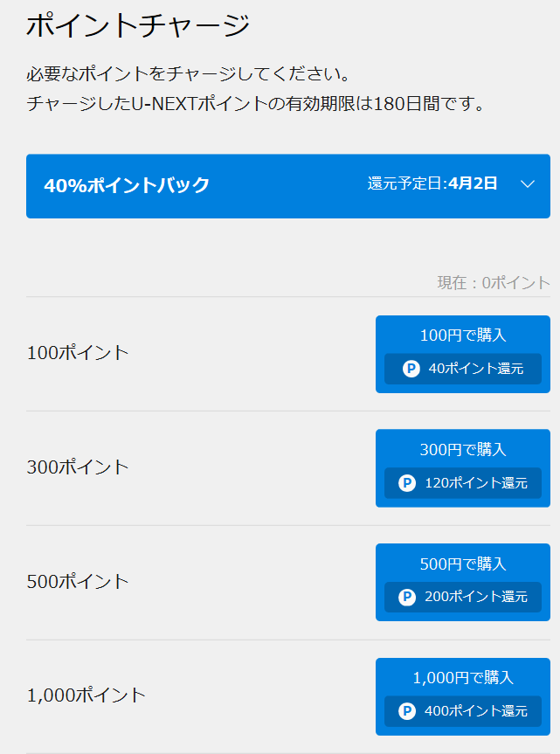The height and width of the screenshot is (754, 560).
Task: Expand the 40%ポイントバック banner chevron
Action: point(527,184)
